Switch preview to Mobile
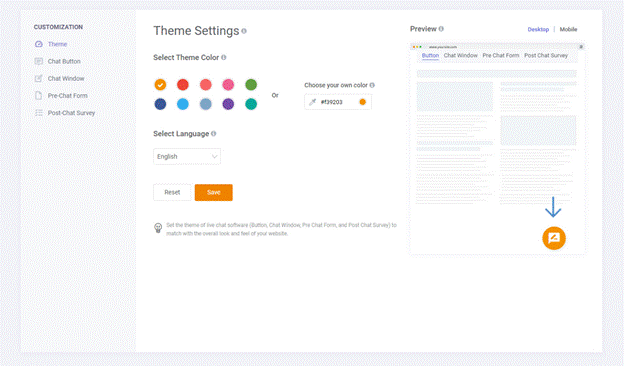 tap(568, 29)
